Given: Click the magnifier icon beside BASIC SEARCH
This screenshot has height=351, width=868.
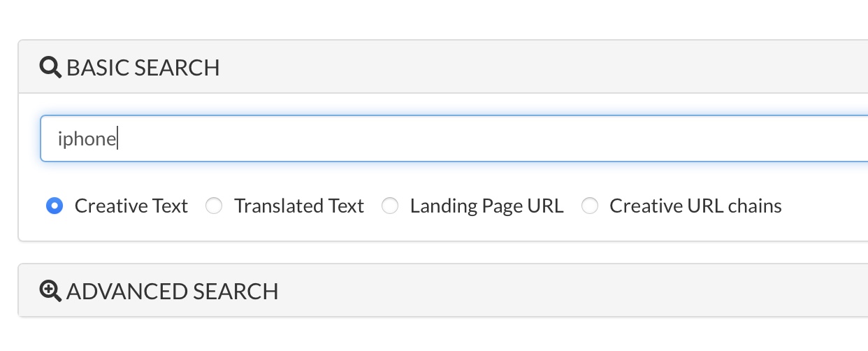Looking at the screenshot, I should tap(51, 68).
